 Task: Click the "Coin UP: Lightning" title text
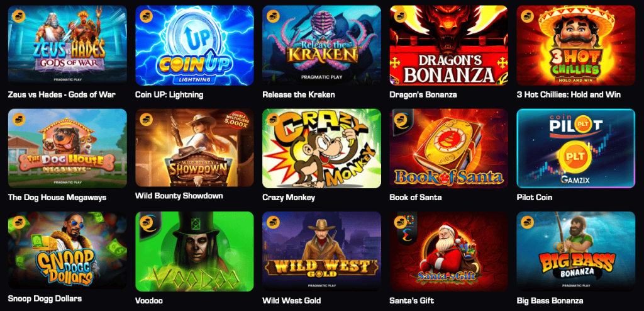pyautogui.click(x=169, y=94)
